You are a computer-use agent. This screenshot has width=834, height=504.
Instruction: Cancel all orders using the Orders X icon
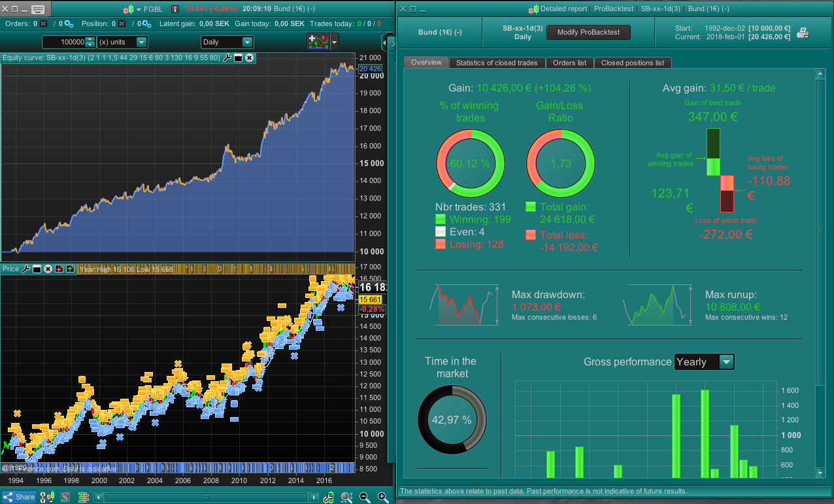[43, 24]
